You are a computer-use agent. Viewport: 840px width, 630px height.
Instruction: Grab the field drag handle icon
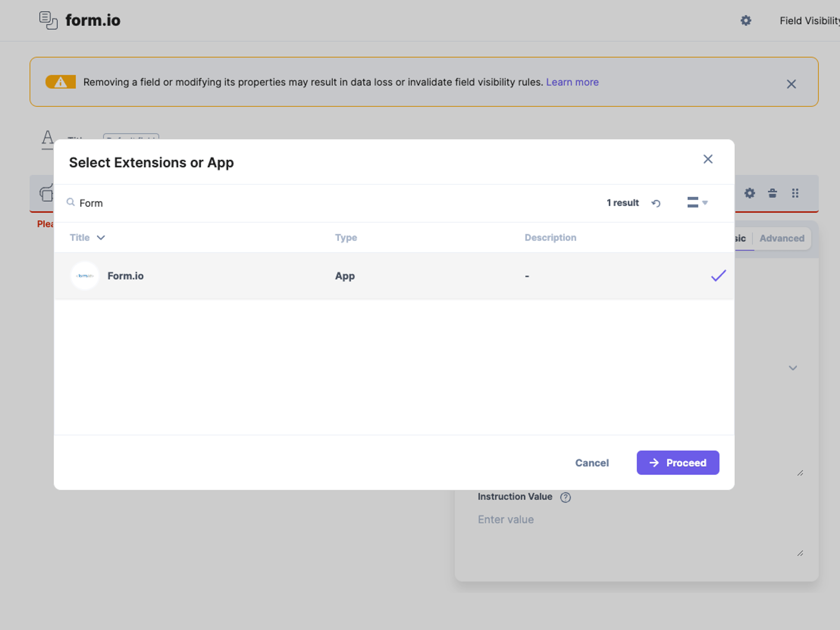(795, 193)
